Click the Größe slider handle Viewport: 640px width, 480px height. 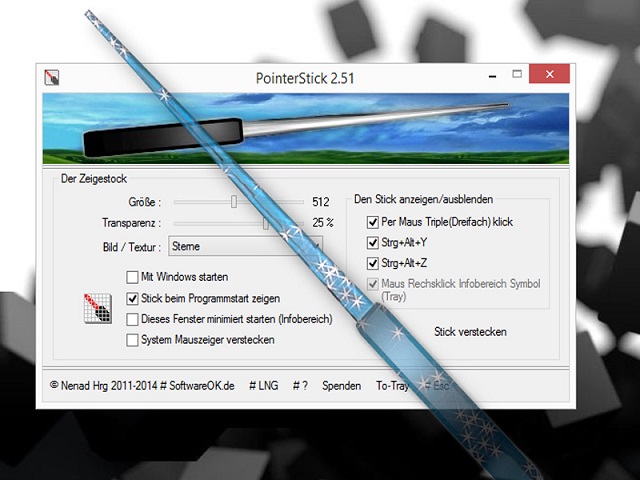(234, 202)
